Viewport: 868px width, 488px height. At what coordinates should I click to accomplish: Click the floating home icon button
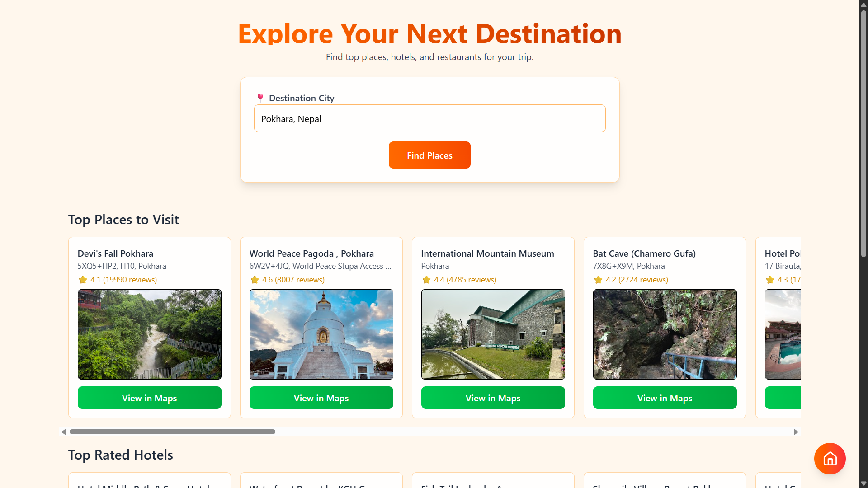point(830,459)
